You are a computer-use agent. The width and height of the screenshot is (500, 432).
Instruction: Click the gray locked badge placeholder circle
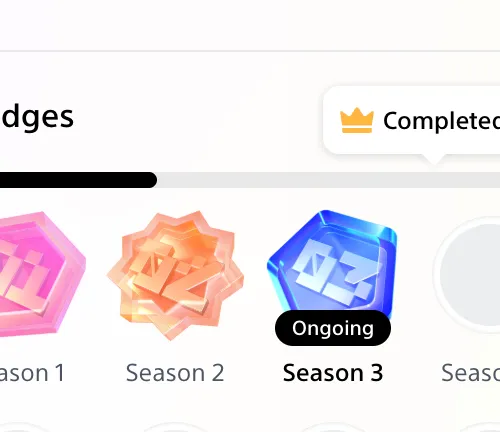coord(470,274)
